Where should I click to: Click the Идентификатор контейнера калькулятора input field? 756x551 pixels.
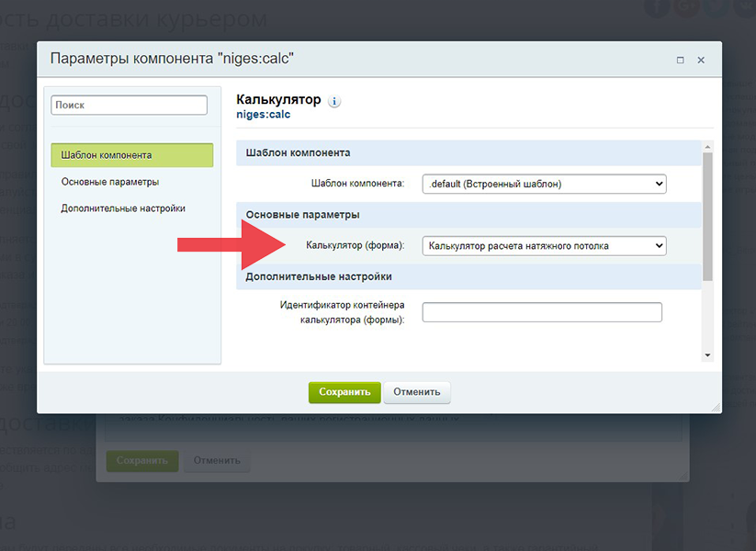[542, 312]
